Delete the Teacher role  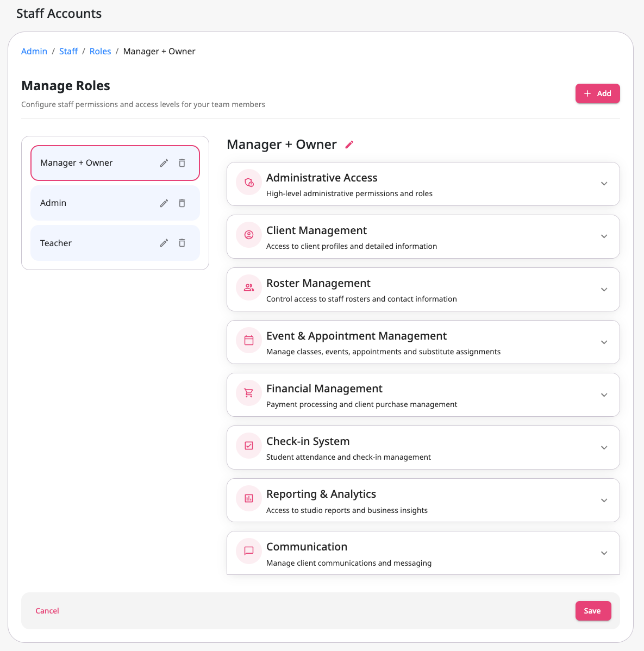(x=182, y=243)
